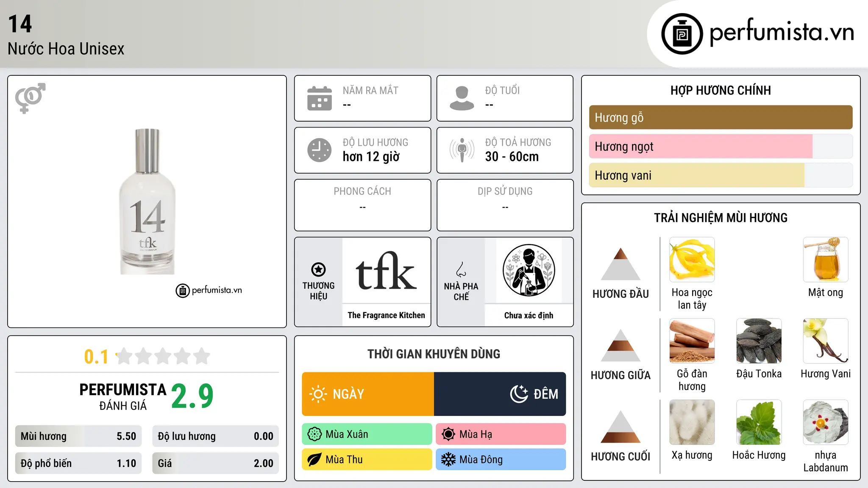Click the 'HỢP HƯƠNG CHÍNH' heading
Screen dimensions: 868x488
click(x=721, y=90)
